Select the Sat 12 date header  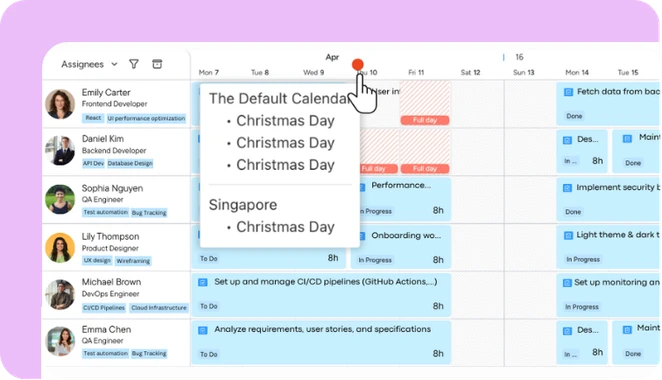click(x=470, y=72)
